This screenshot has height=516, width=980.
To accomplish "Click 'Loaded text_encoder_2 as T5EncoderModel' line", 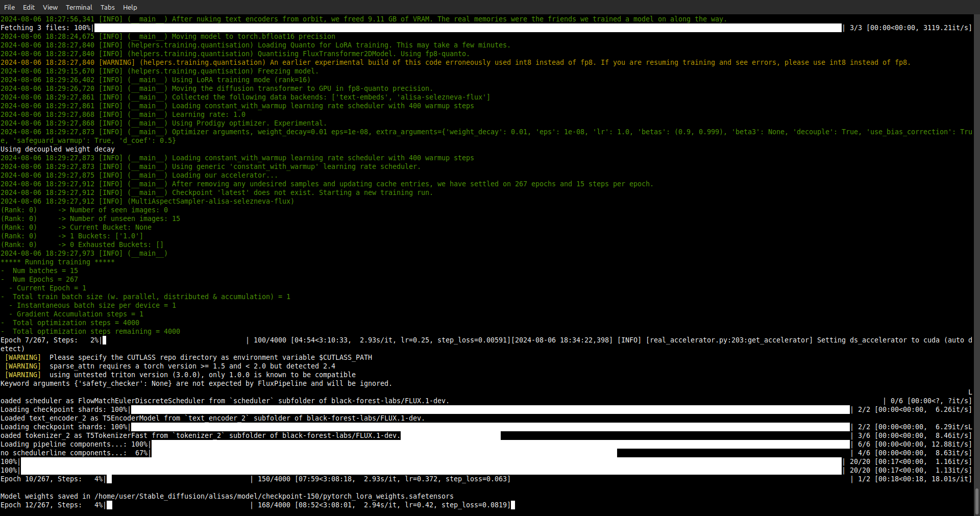I will pos(213,418).
